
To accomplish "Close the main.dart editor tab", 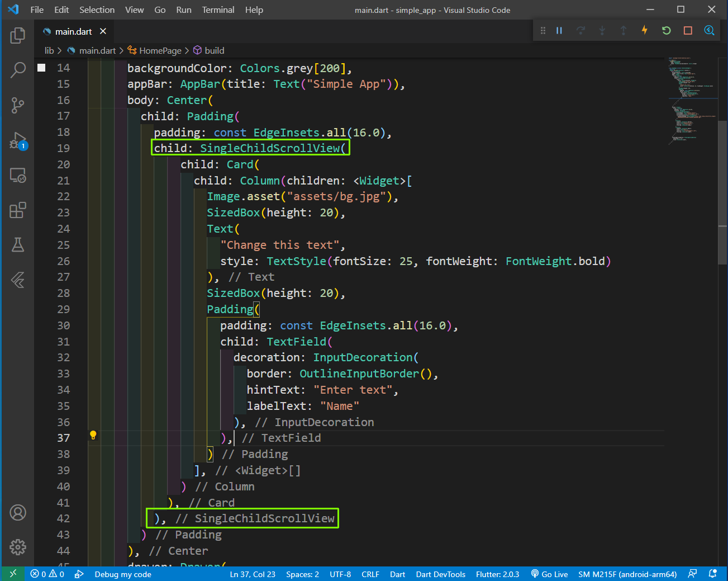I will point(103,31).
